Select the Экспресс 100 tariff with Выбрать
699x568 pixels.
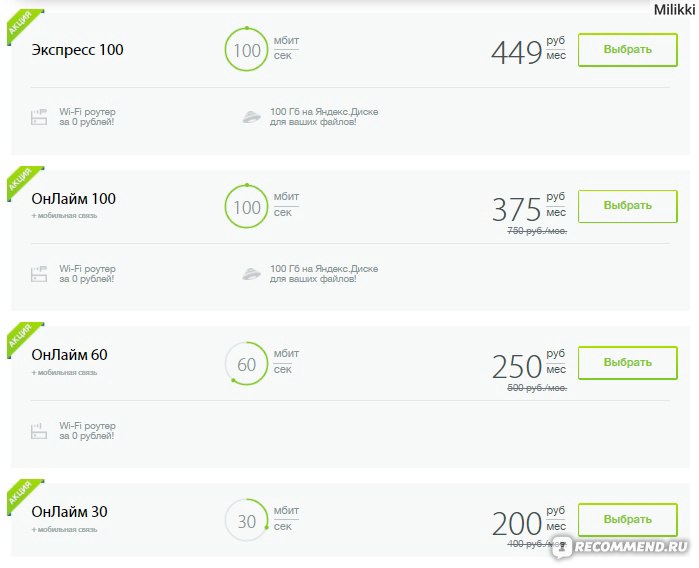point(627,49)
